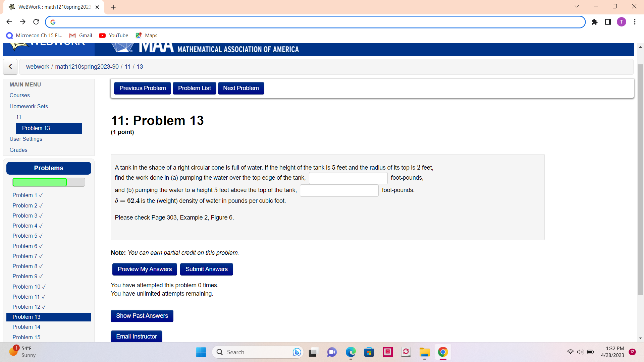Open the tab search chevron
Screen dimensions: 644x362
[x=577, y=6]
